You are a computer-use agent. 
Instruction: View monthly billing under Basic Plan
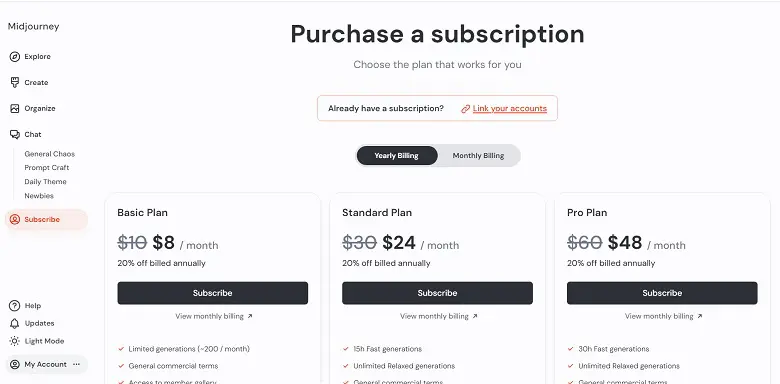pyautogui.click(x=214, y=316)
